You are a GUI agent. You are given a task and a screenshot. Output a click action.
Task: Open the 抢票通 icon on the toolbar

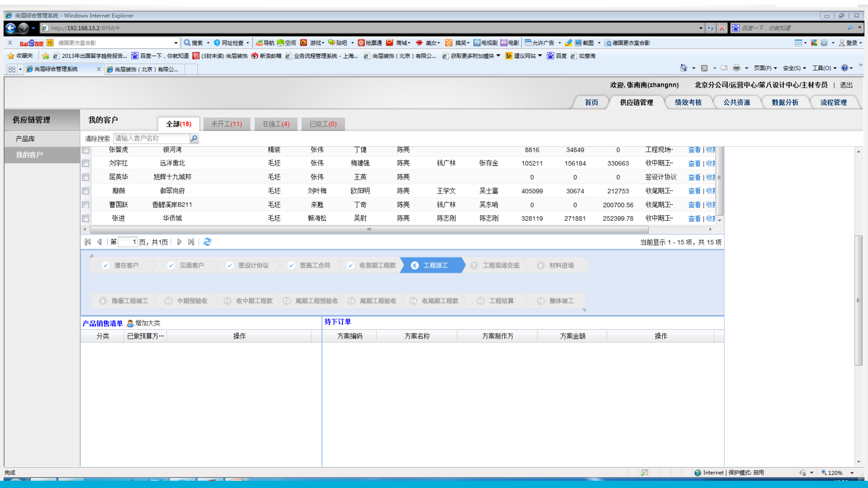click(361, 43)
